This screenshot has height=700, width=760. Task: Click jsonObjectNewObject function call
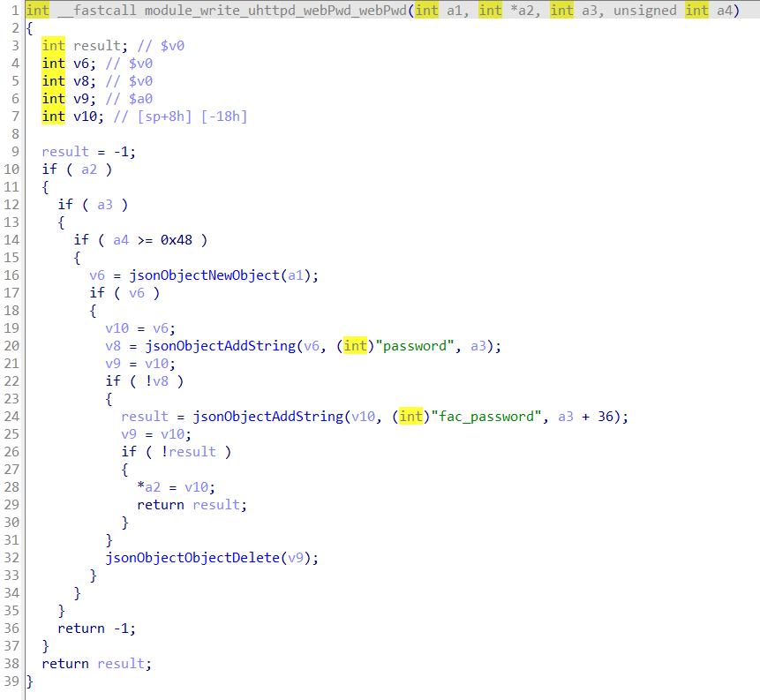point(205,275)
